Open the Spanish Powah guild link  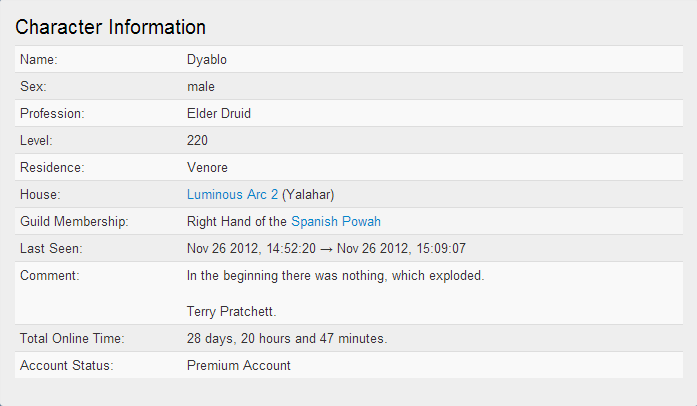tap(336, 221)
